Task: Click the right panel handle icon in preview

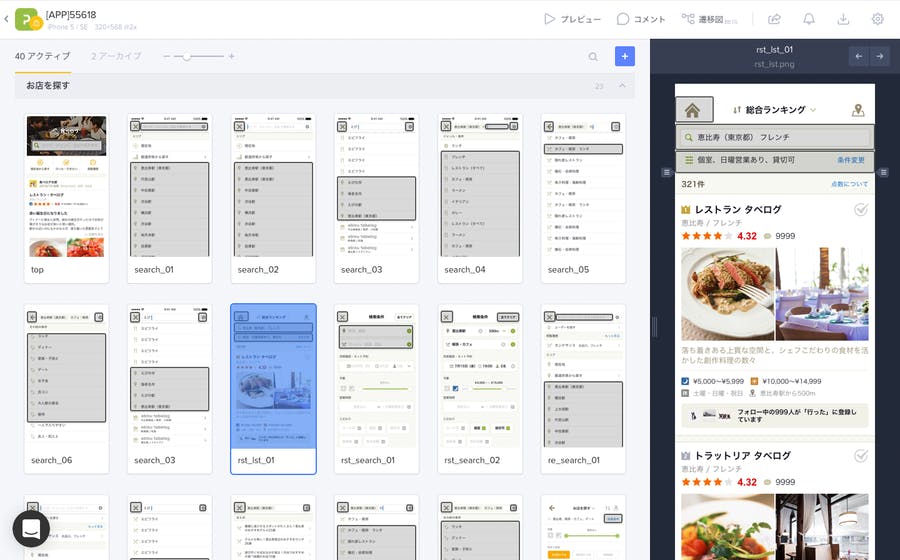Action: (883, 172)
